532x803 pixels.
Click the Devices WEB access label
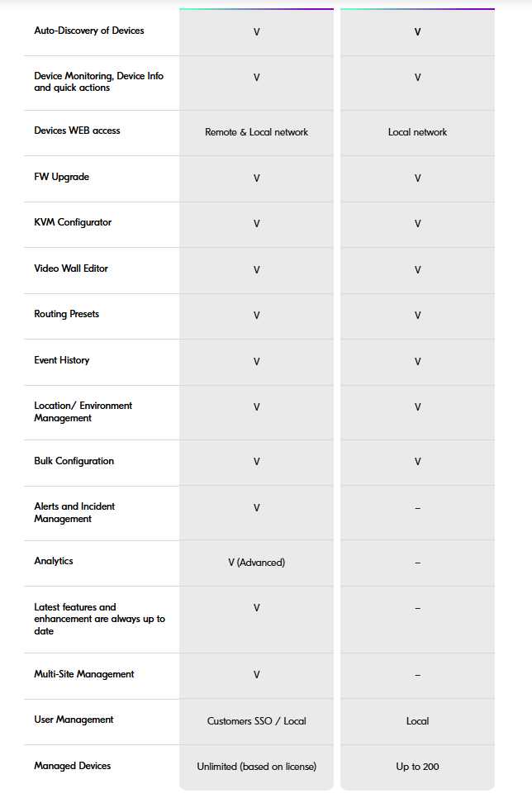pyautogui.click(x=77, y=131)
